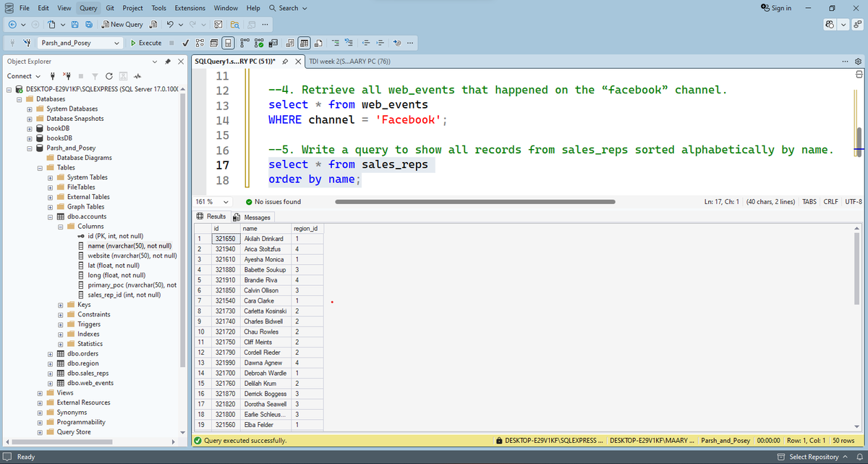Collapse the Parsh_and_Posey database node
The height and width of the screenshot is (464, 868).
pos(30,148)
